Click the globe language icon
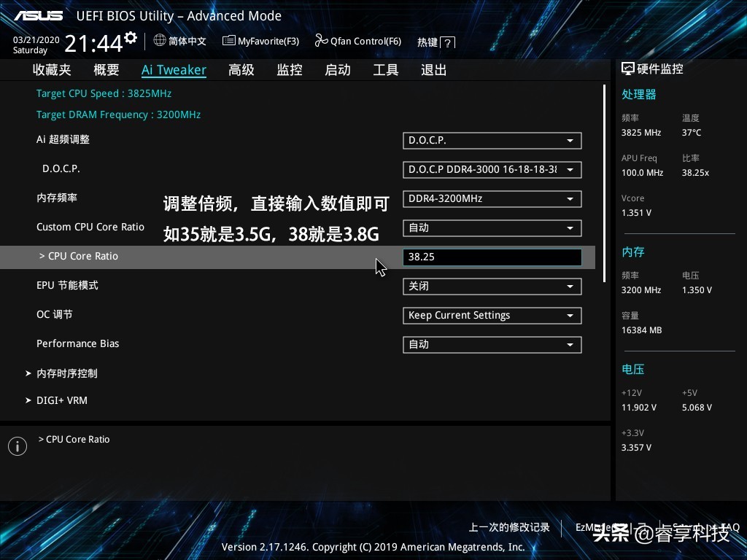Viewport: 747px width, 560px height. coord(160,41)
